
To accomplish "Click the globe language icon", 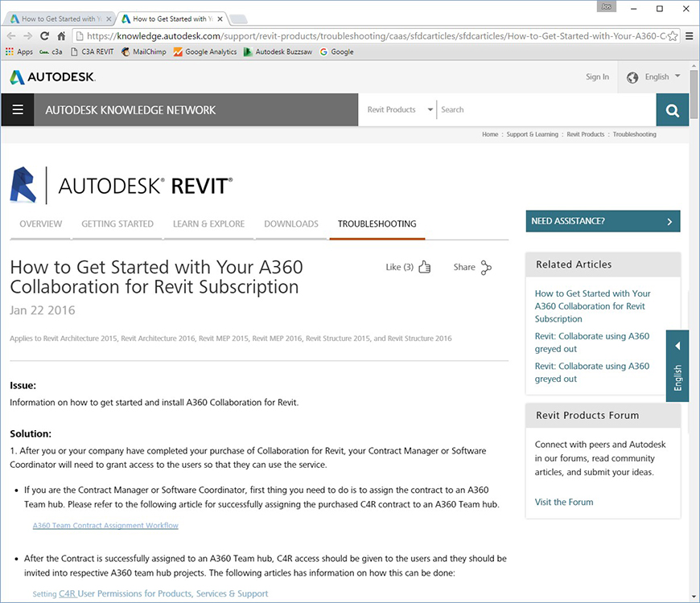I will click(632, 78).
